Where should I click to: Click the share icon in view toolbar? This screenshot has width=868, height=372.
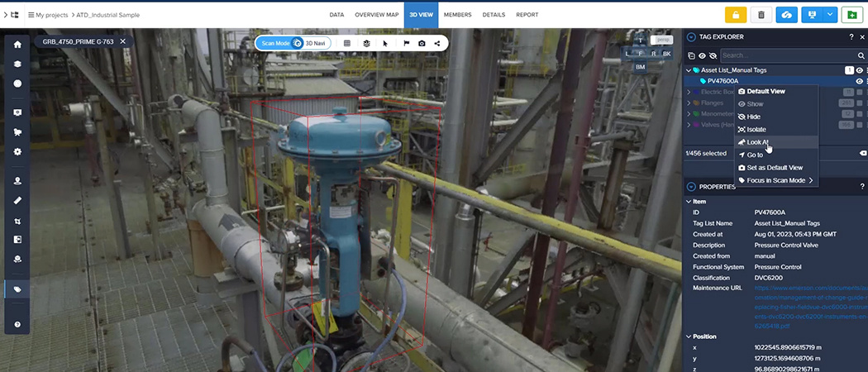pyautogui.click(x=437, y=43)
